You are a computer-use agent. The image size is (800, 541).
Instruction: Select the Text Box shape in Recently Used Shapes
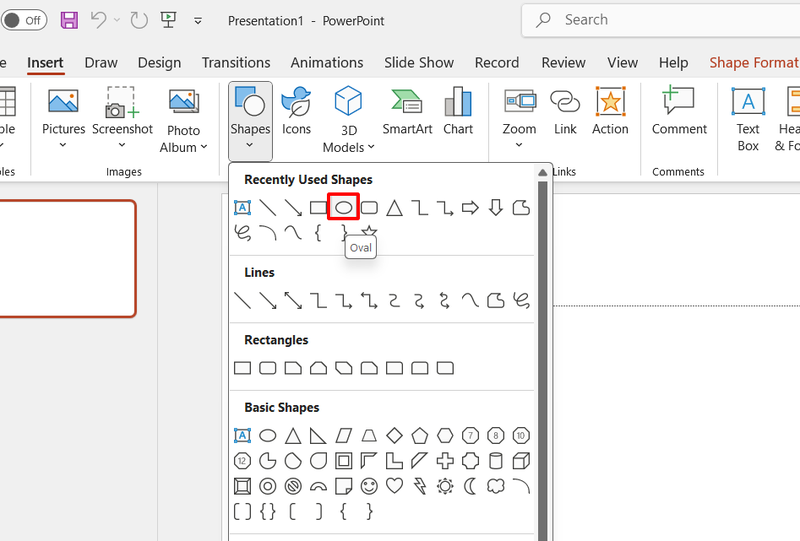(x=242, y=208)
